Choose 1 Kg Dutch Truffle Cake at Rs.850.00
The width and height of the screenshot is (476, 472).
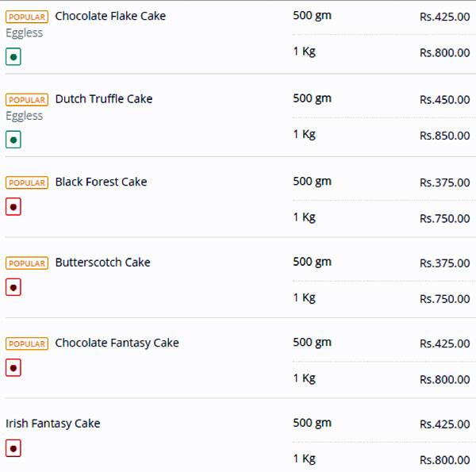444,136
